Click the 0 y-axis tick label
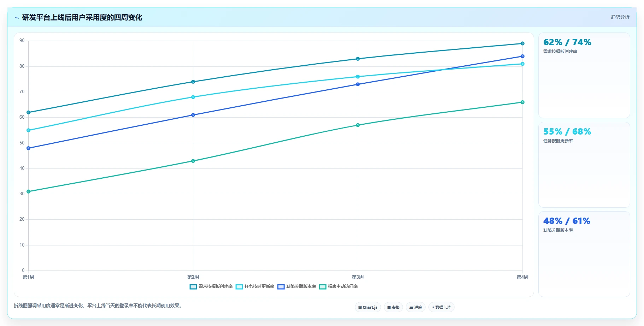 point(23,271)
